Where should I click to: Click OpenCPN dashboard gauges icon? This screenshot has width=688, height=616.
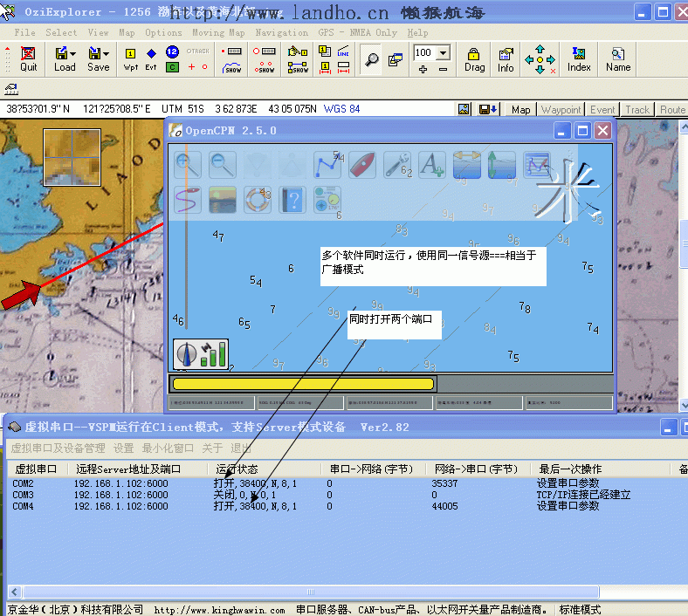[327, 200]
